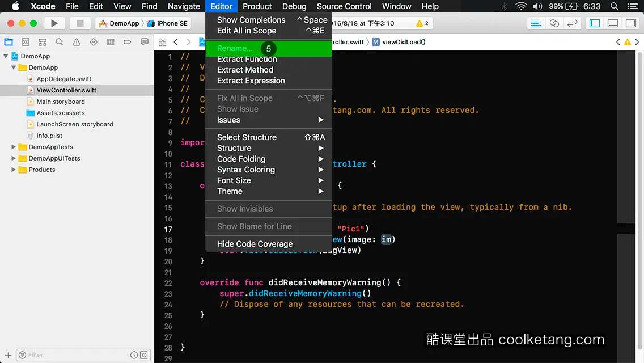The height and width of the screenshot is (363, 644).
Task: Choose Show Completions
Action: coord(269,20)
